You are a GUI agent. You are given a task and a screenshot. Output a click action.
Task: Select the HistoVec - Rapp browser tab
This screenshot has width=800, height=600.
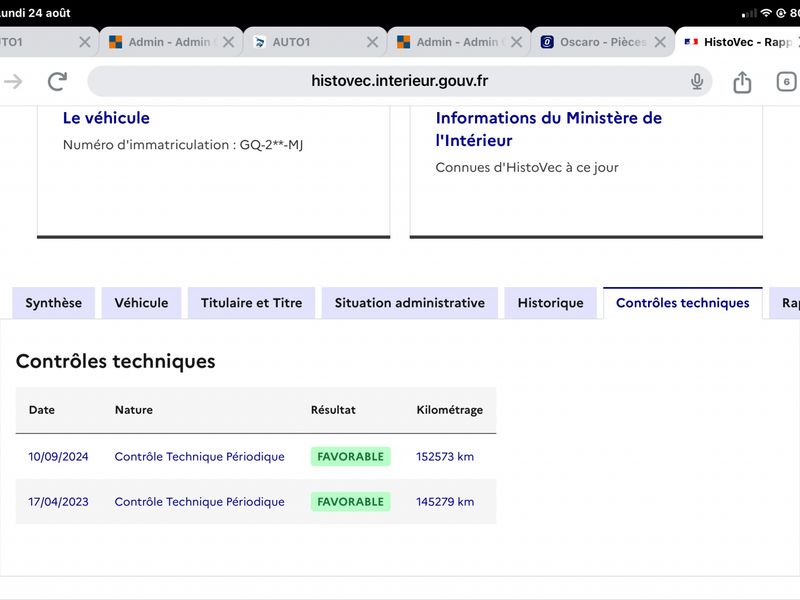[738, 42]
